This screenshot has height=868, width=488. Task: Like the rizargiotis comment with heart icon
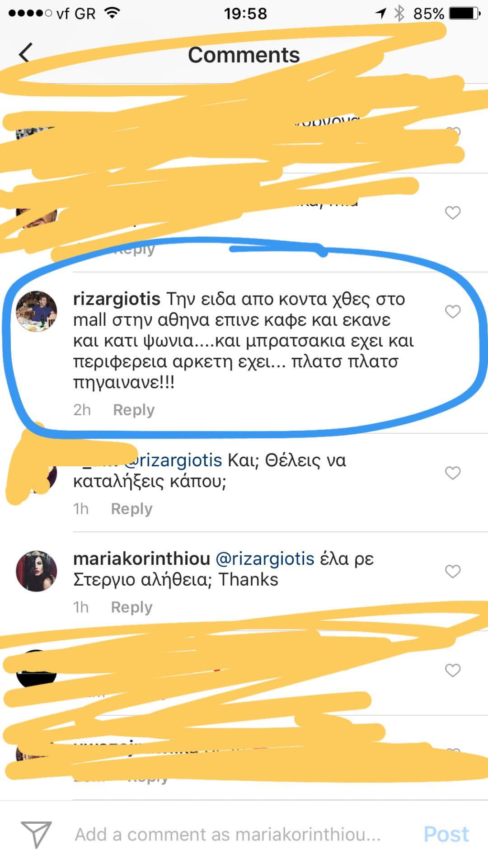(452, 311)
